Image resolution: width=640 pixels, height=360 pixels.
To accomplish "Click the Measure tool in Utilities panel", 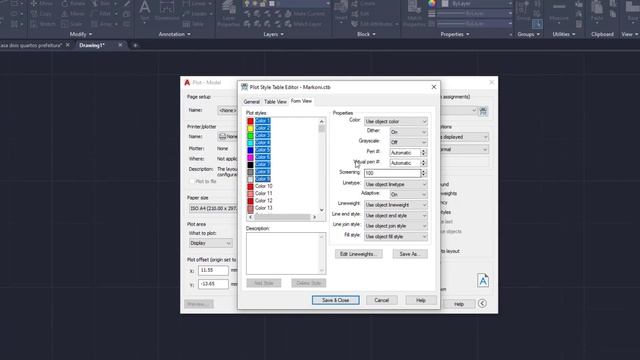I will [x=559, y=11].
